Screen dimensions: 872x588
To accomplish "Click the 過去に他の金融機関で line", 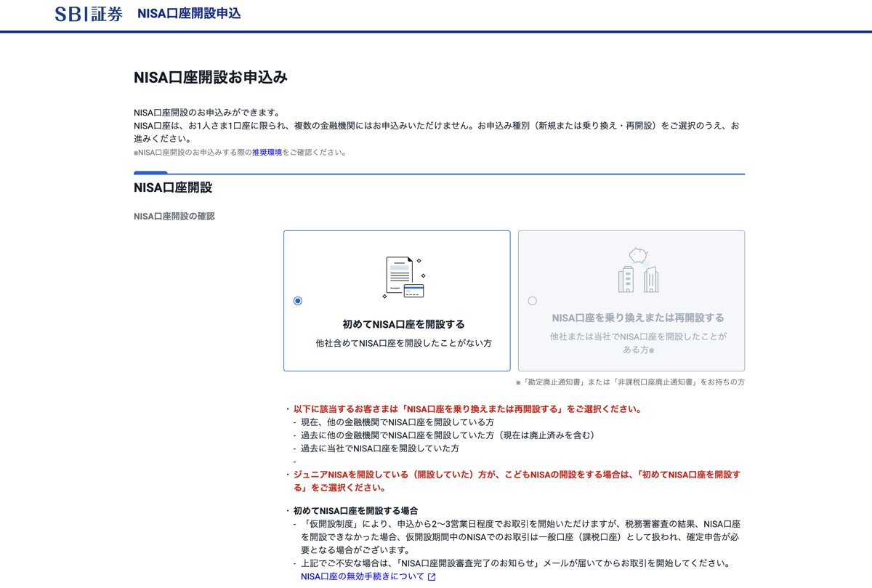I will tap(448, 435).
